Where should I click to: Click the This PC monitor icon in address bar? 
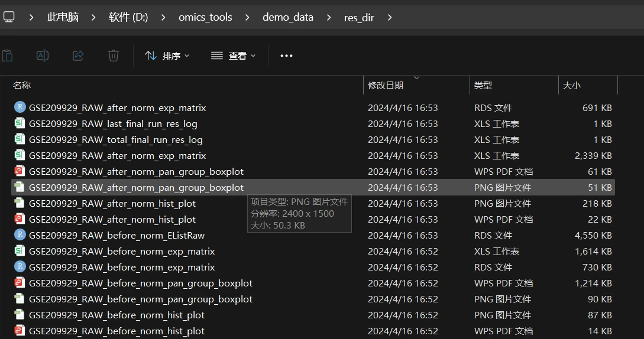pyautogui.click(x=9, y=17)
